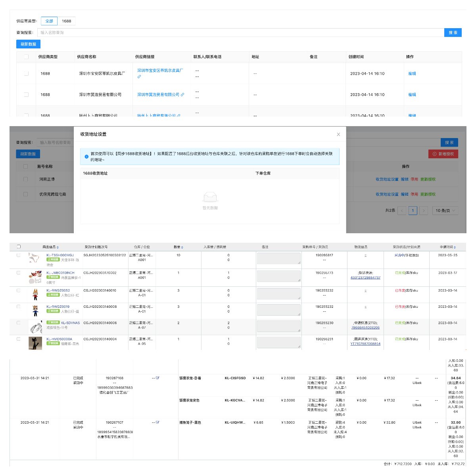Select the 全部 supplier type tab
The height and width of the screenshot is (476, 476).
pos(49,21)
